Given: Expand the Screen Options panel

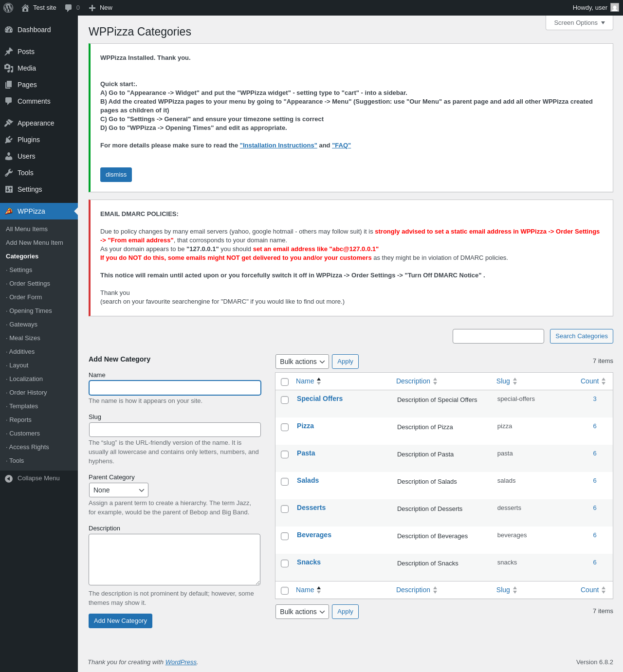Looking at the screenshot, I should [579, 23].
